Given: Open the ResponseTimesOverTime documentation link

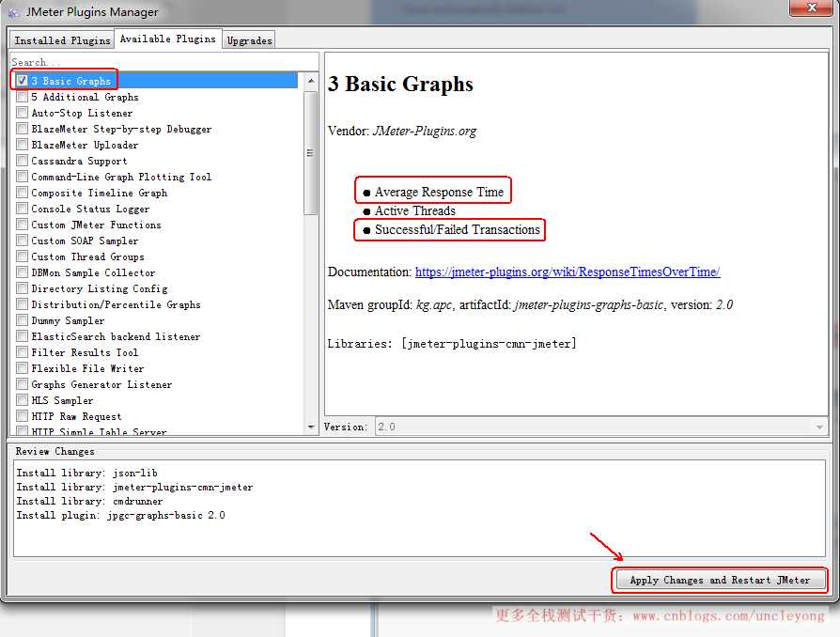Looking at the screenshot, I should (x=568, y=272).
